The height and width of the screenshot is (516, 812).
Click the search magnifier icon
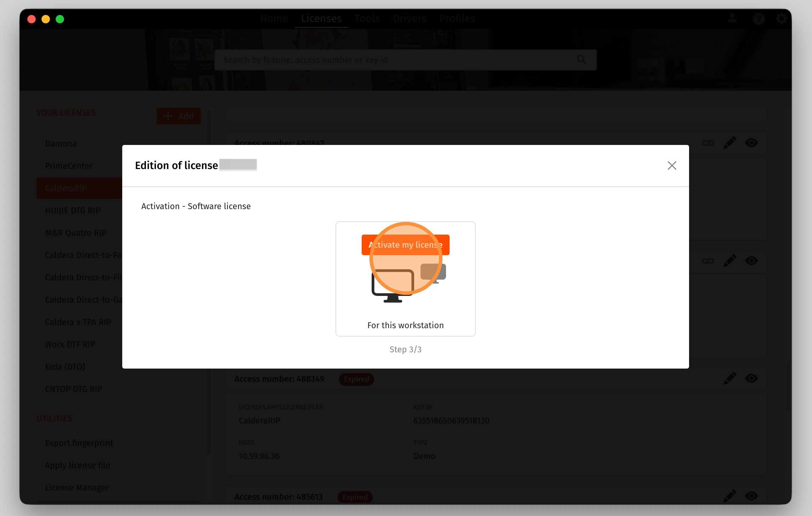[x=582, y=60]
